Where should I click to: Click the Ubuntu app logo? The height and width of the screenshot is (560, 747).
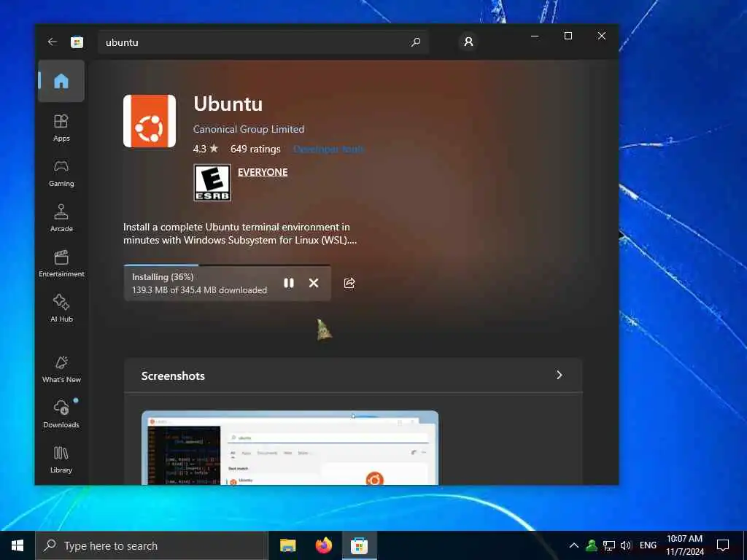click(x=149, y=121)
